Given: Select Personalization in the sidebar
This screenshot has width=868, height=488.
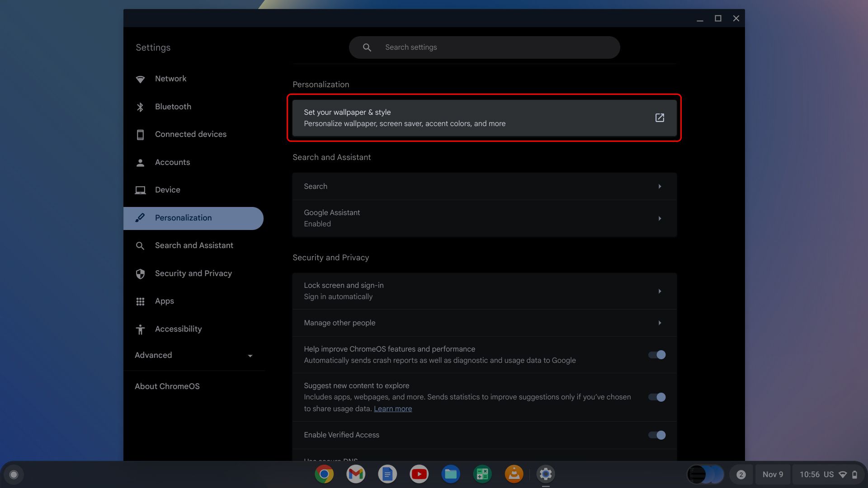Looking at the screenshot, I should [183, 218].
